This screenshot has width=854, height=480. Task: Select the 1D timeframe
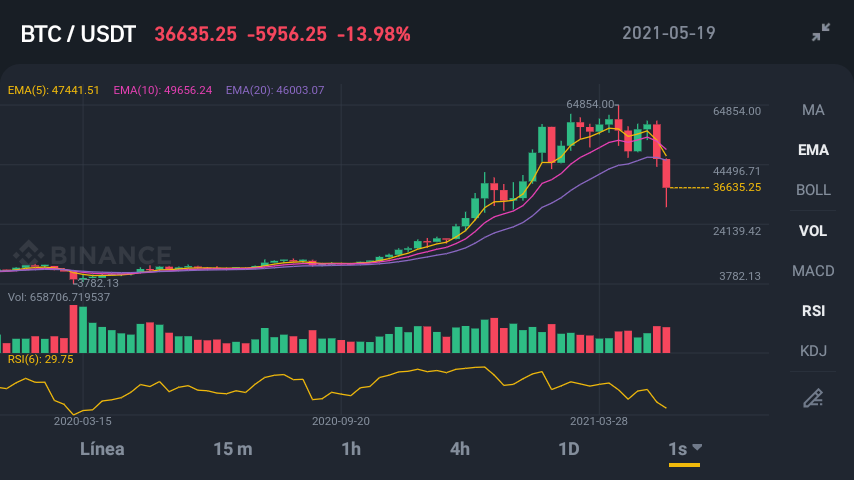click(569, 449)
